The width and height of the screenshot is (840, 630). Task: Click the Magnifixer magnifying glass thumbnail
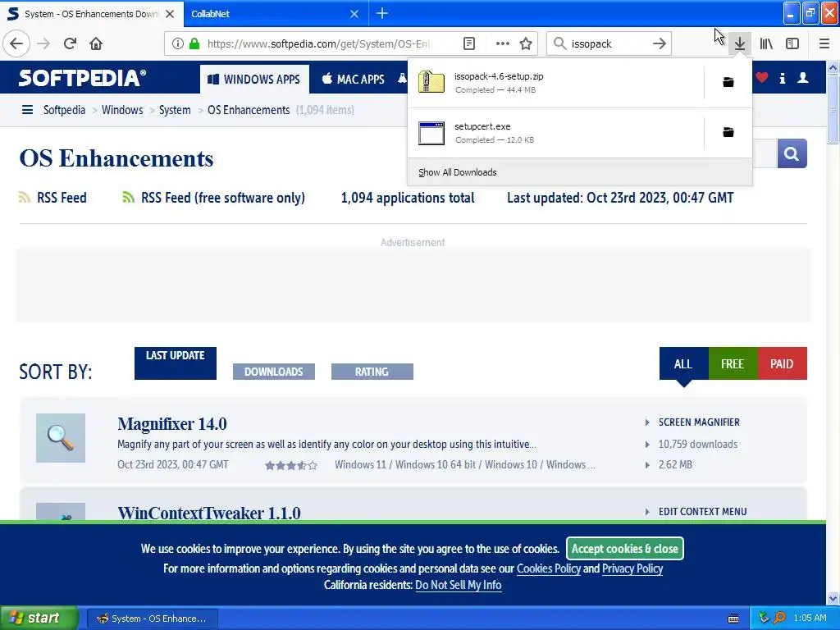coord(61,438)
